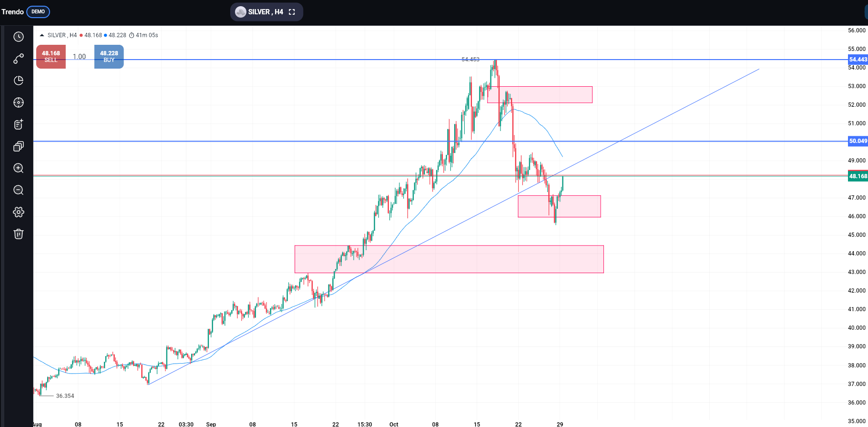Click the 1.00 lot size field
The width and height of the screenshot is (868, 427).
79,57
